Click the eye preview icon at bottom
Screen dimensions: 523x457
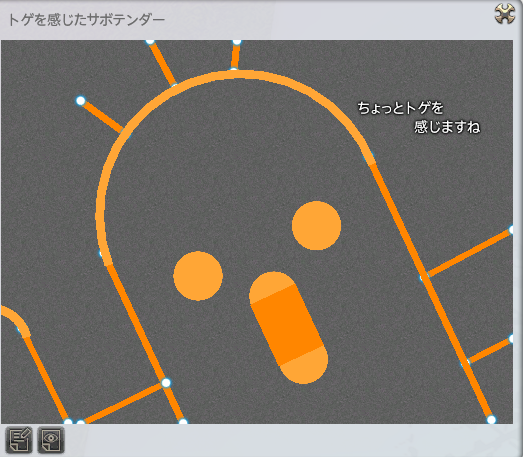pyautogui.click(x=51, y=440)
